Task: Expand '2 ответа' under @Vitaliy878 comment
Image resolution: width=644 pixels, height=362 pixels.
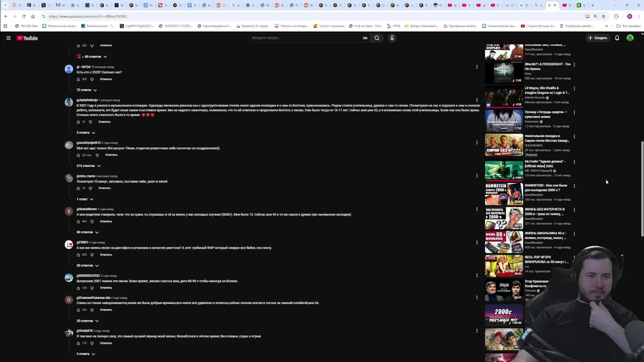Action: coord(86,354)
